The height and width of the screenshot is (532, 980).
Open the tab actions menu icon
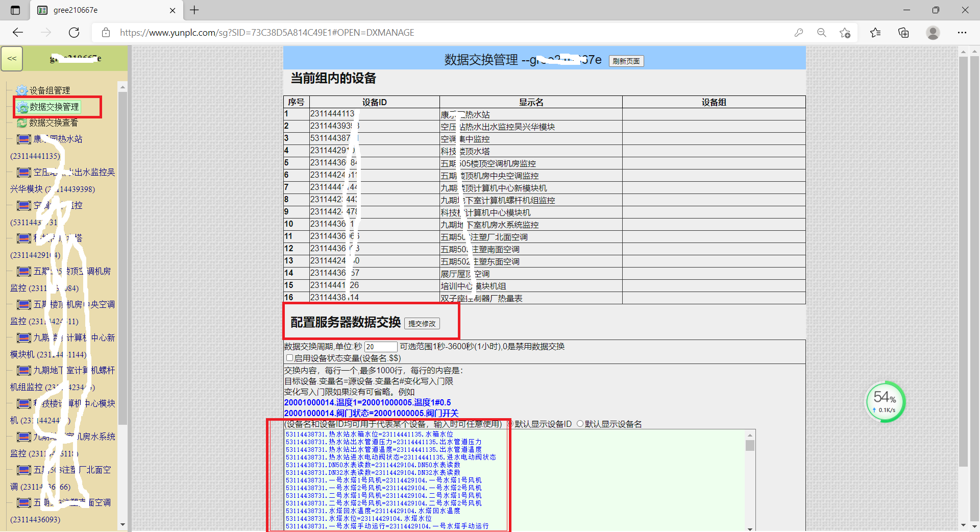tap(15, 10)
